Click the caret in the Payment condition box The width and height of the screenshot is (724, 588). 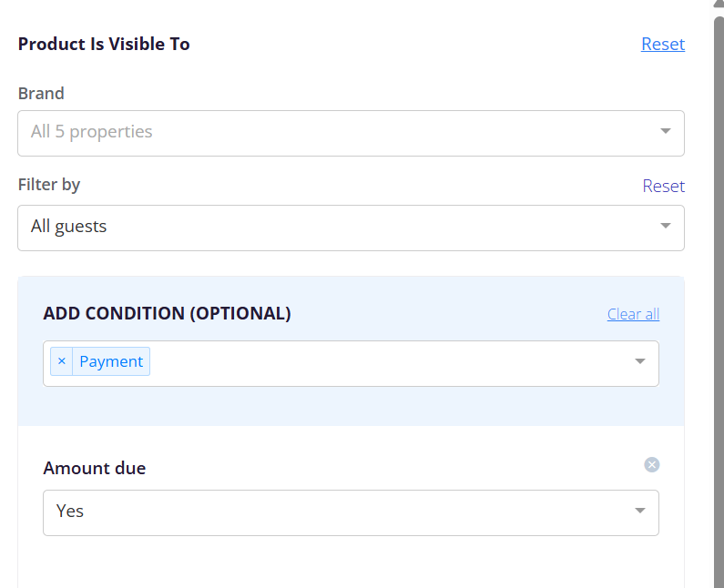click(639, 361)
